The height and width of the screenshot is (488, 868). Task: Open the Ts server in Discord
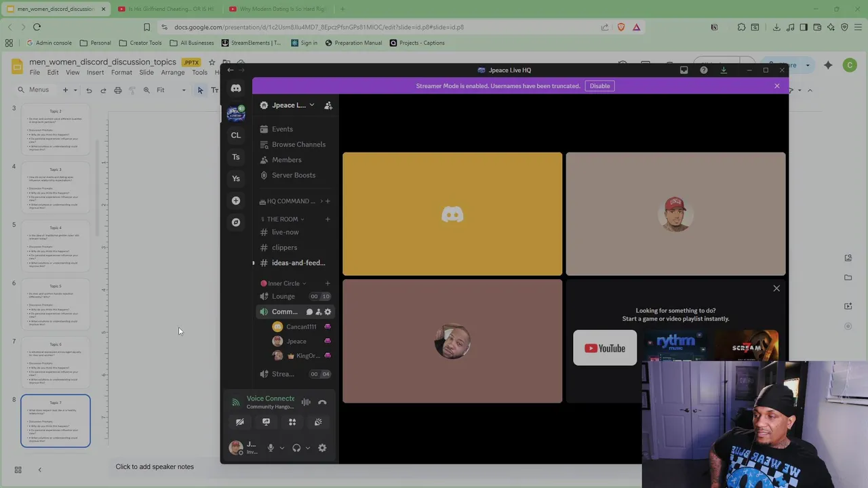pyautogui.click(x=235, y=157)
